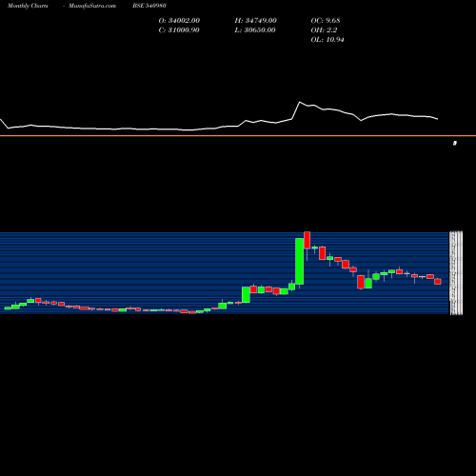Click the final rightmost red candlestick
This screenshot has height=476, width=476.
click(438, 282)
